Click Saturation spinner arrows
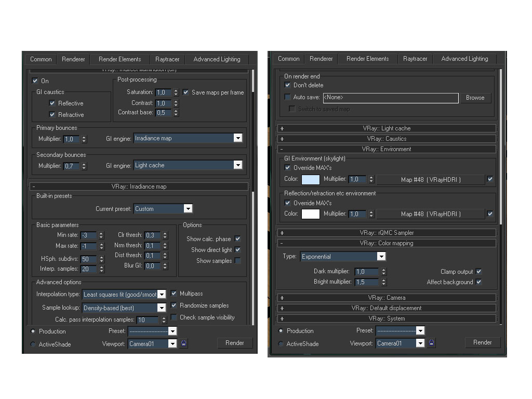Screen dimensions: 532x399 click(x=176, y=92)
